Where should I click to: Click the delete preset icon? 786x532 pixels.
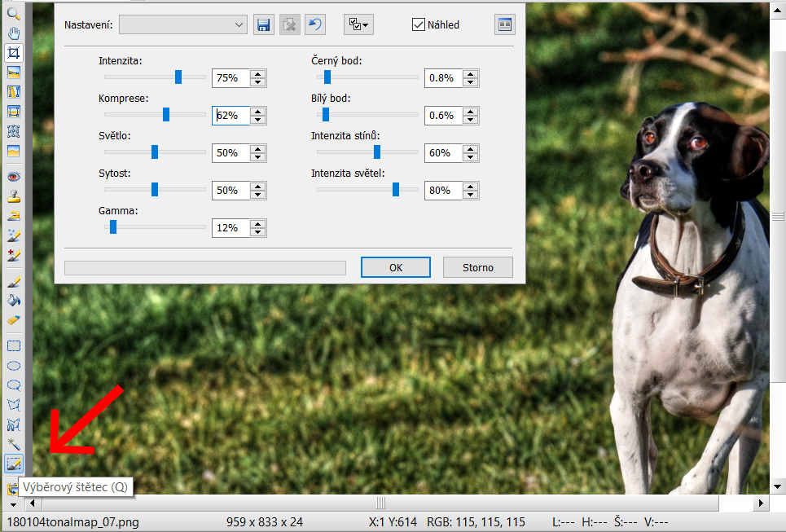[x=290, y=24]
